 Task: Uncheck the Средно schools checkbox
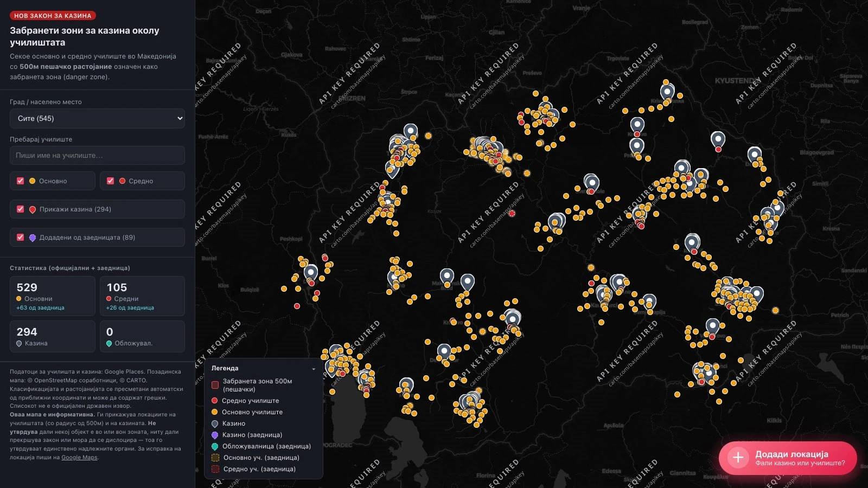pos(110,181)
